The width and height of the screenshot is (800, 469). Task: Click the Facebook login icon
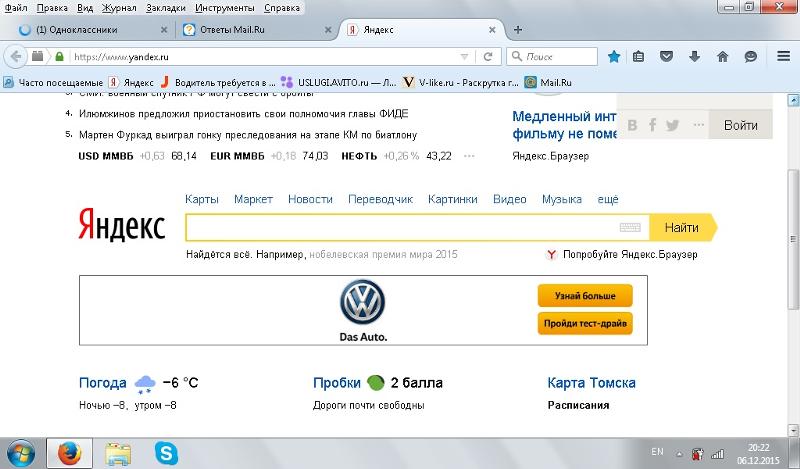click(x=653, y=125)
